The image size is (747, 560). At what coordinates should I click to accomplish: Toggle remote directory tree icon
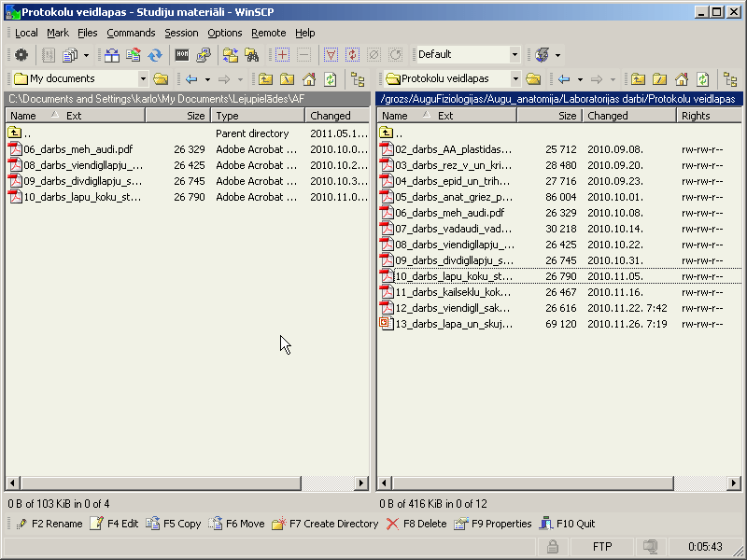730,79
